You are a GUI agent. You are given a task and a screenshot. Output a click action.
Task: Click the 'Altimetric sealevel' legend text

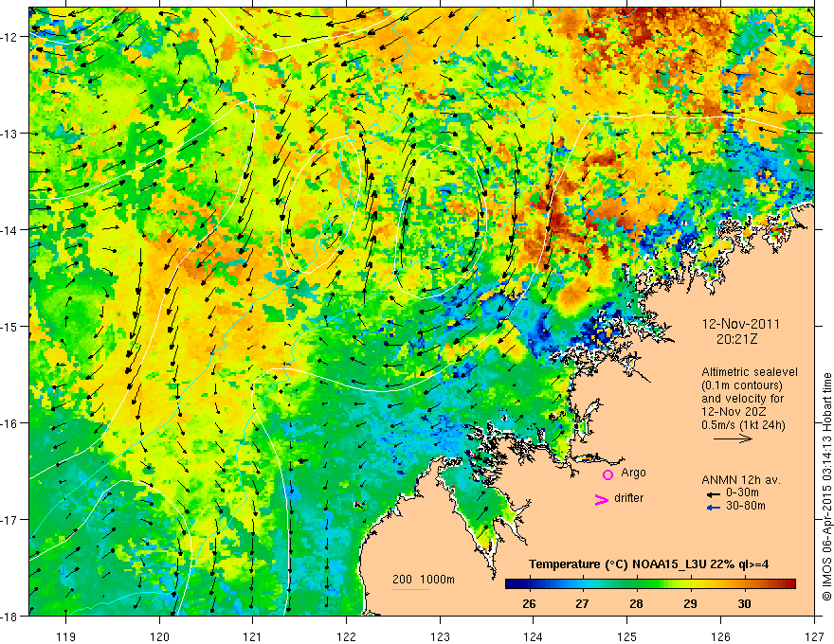tap(750, 372)
